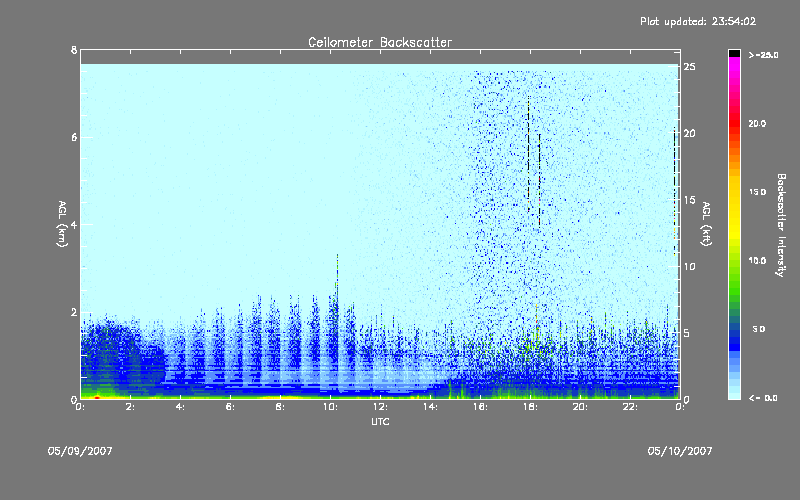
Task: Click the "Plot updated: 23:54:02" timestamp
Action: 698,21
